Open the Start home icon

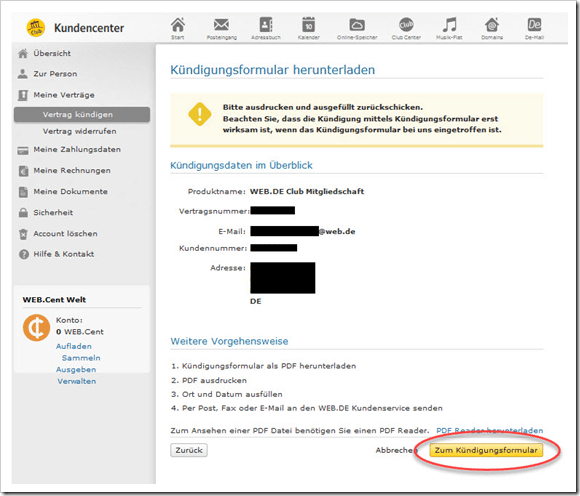(178, 25)
